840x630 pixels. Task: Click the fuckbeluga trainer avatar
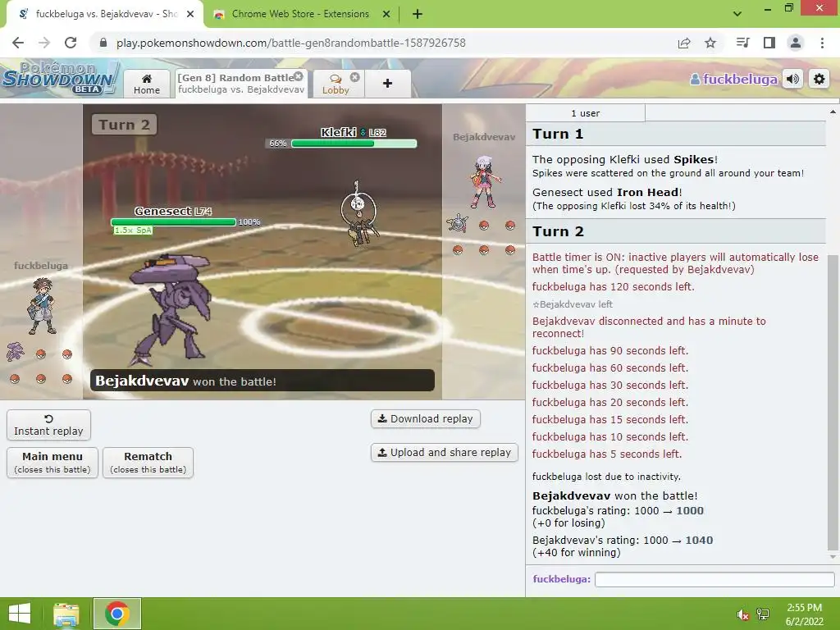(41, 307)
